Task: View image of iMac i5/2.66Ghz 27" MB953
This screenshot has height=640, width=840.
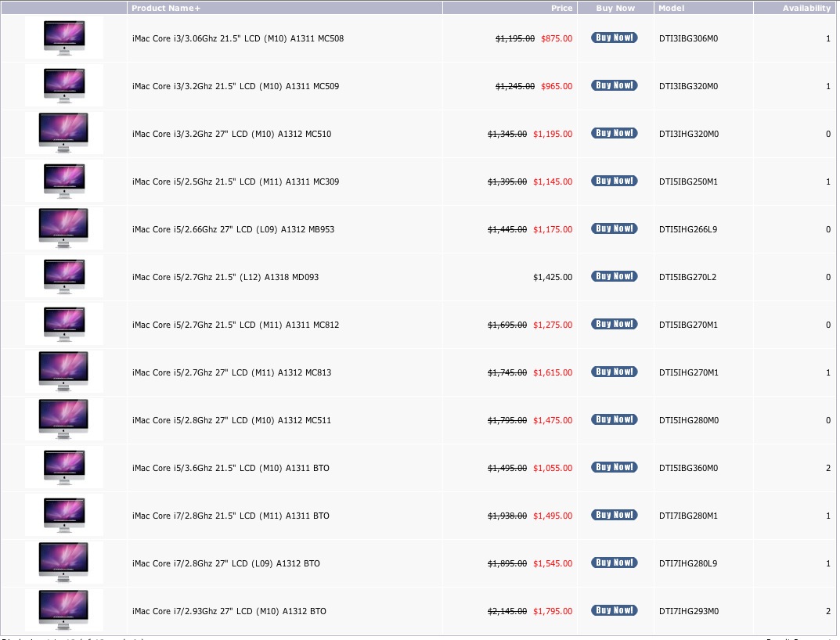Action: point(63,228)
